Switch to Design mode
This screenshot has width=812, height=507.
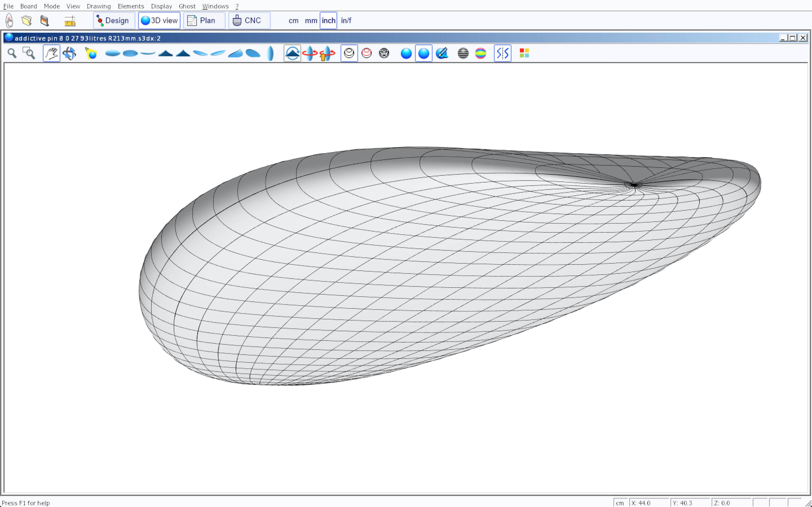pos(114,21)
